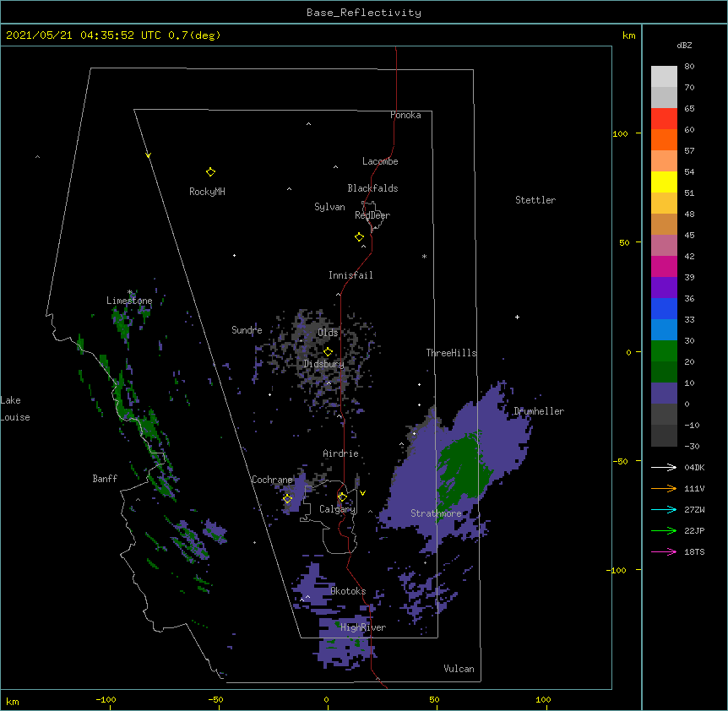The width and height of the screenshot is (728, 711).
Task: Click the Base_Reflectivity title text
Action: 364,13
